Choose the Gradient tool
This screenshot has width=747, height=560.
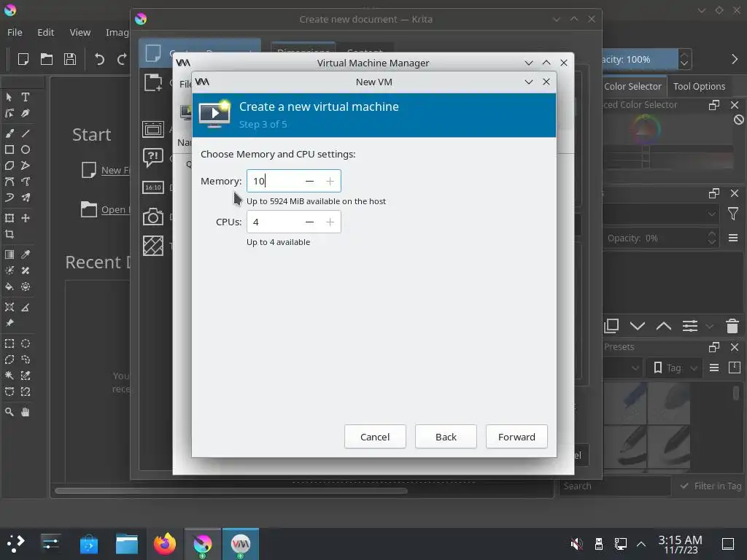9,254
